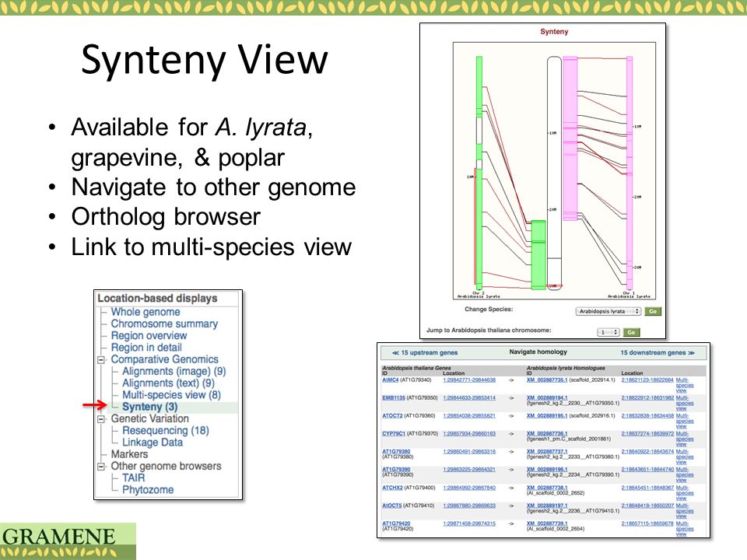Screen dimensions: 747x560
Task: Open homologue XM_002889197.1
Action: click(x=547, y=506)
